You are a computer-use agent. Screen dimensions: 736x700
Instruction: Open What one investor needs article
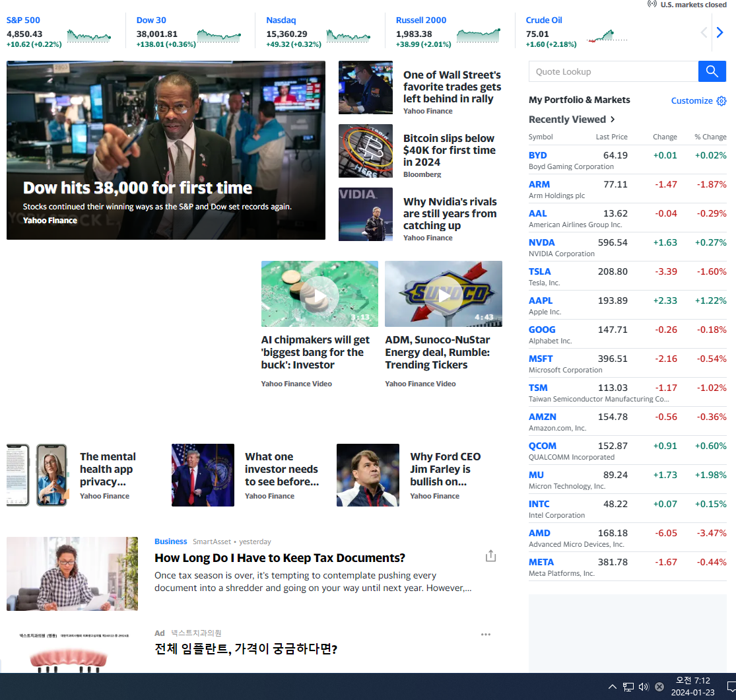coord(282,469)
